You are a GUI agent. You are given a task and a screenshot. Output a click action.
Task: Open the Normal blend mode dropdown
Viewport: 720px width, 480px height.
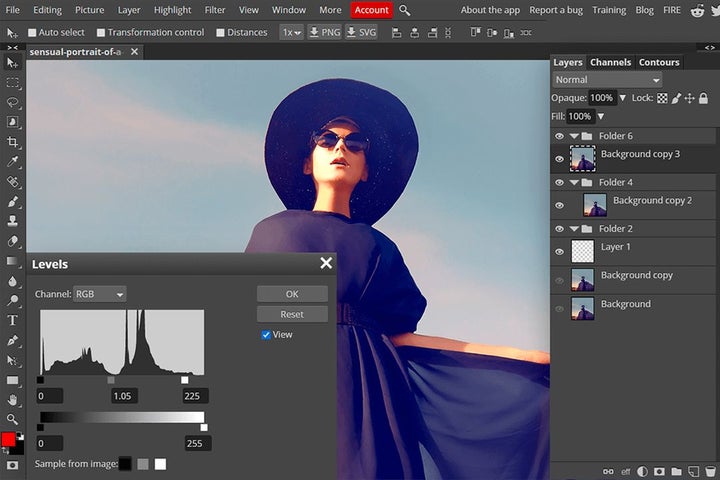(607, 80)
